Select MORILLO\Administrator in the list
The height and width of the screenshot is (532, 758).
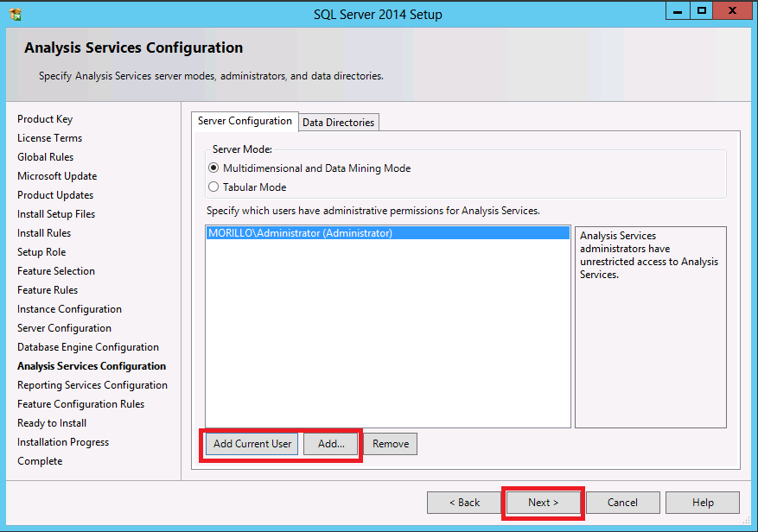click(388, 233)
